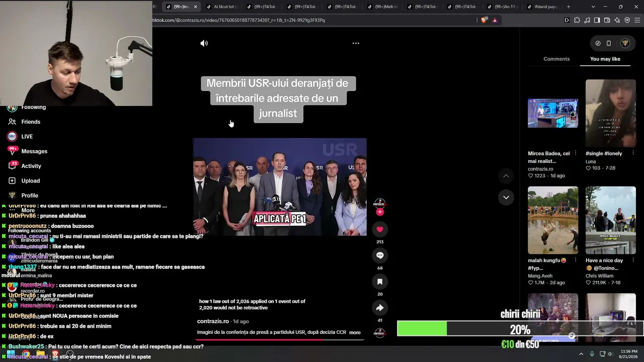Close the active TikTok browser tab

195,7
